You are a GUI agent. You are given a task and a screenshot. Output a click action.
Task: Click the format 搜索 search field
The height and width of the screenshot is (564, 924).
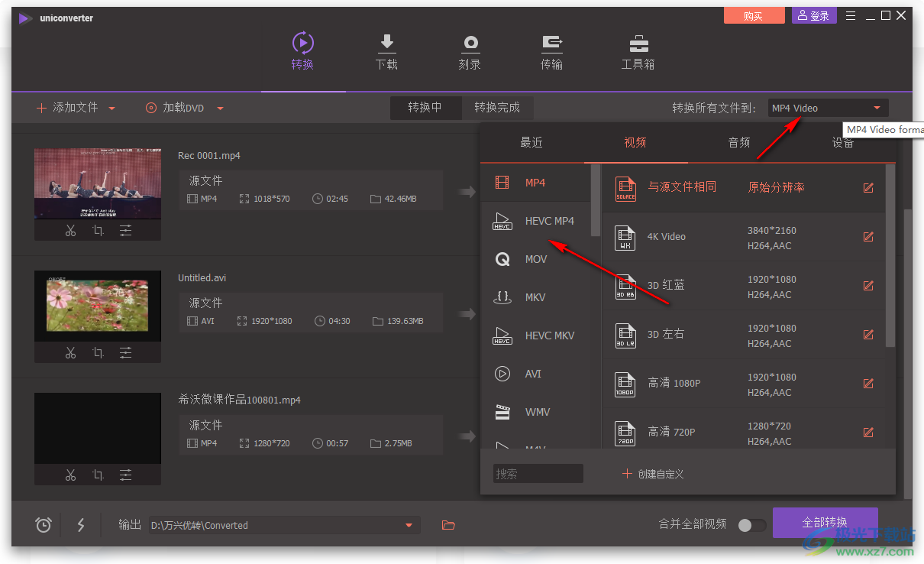coord(538,474)
